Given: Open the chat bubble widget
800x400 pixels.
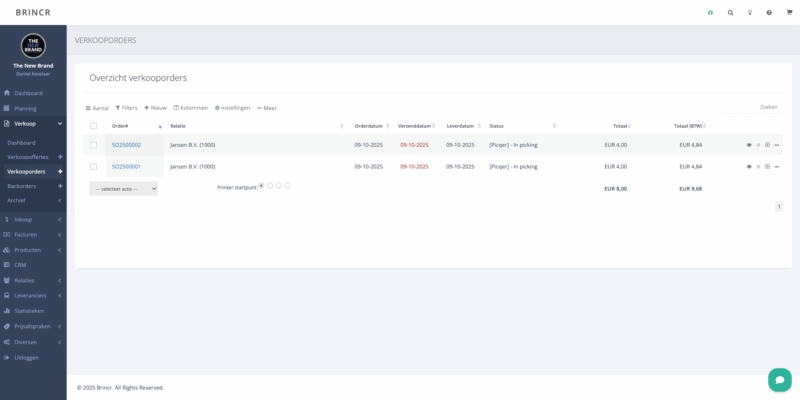Looking at the screenshot, I should point(779,379).
